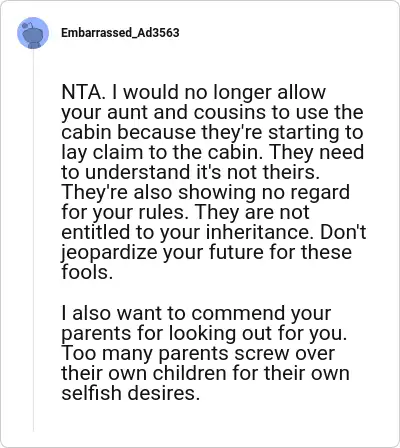
Task: Click the line 'their own children for their own'
Action: (x=205, y=373)
